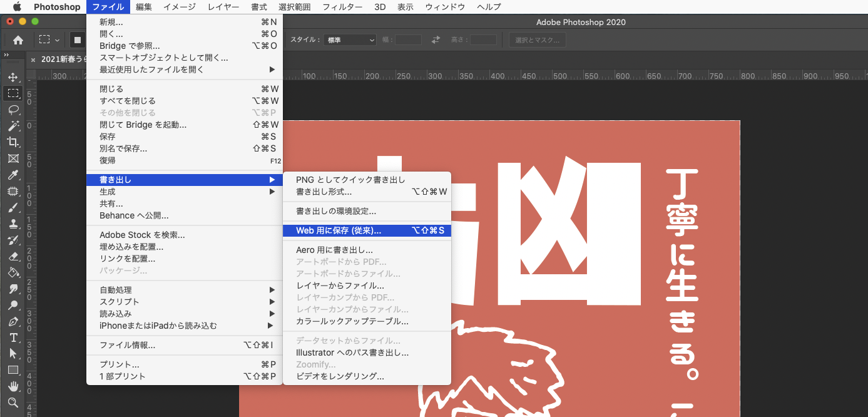This screenshot has height=417, width=868.
Task: Open the marquee tool preset picker
Action: [x=49, y=40]
